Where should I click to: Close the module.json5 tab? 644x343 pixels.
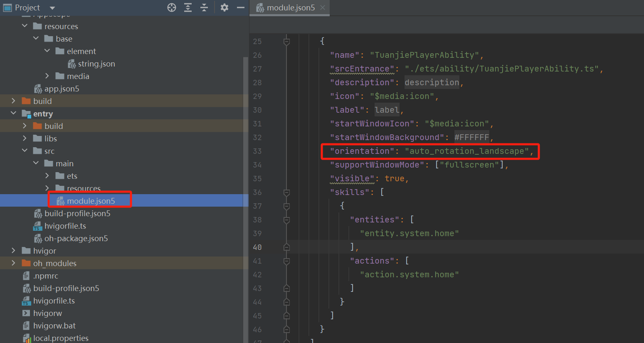323,8
